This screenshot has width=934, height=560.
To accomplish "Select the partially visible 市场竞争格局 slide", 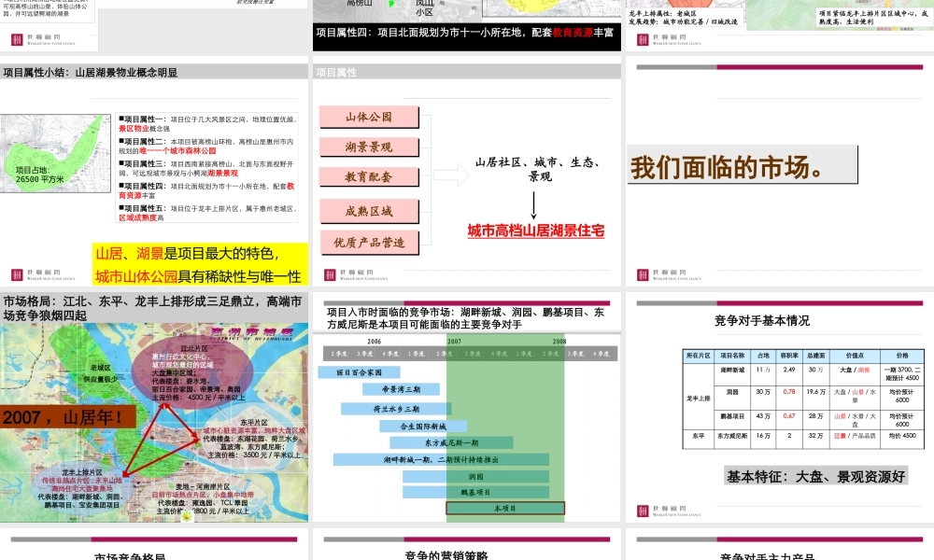I will [x=154, y=546].
